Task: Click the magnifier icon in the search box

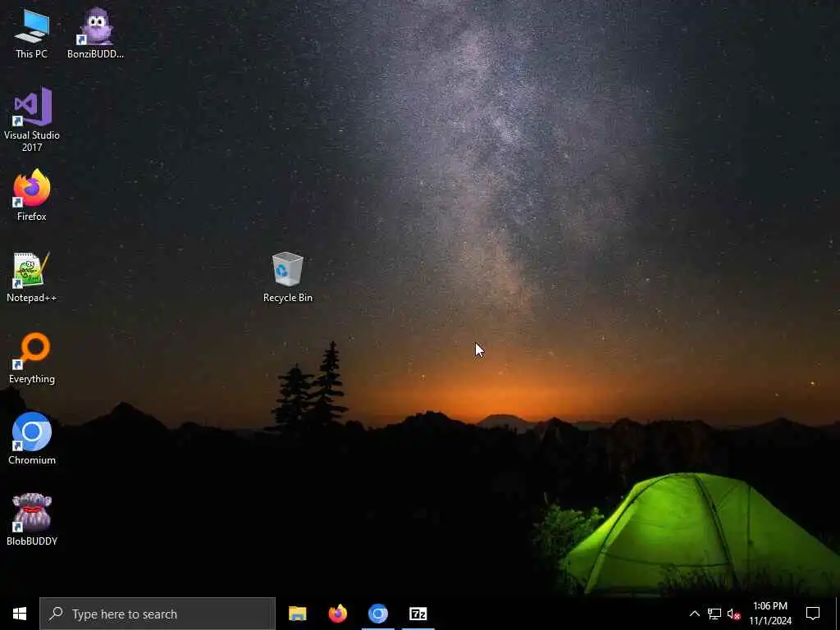Action: coord(56,614)
